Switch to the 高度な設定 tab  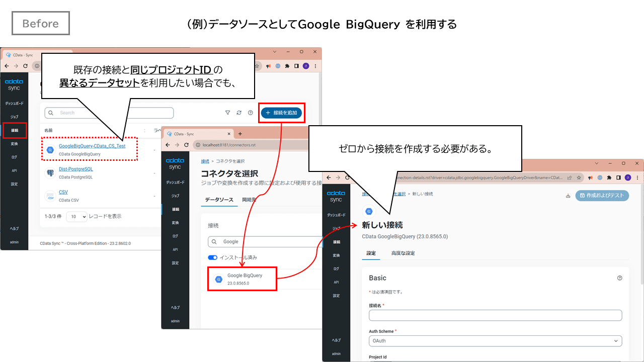[403, 253]
